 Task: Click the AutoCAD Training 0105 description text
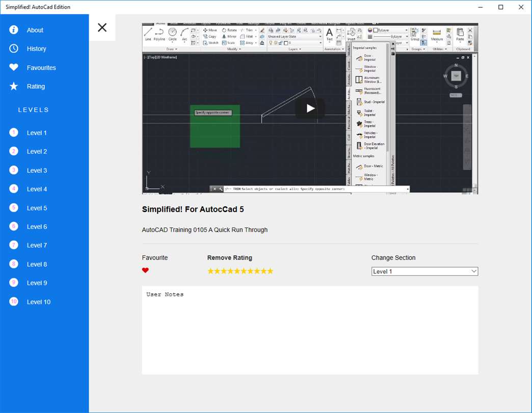pyautogui.click(x=204, y=230)
